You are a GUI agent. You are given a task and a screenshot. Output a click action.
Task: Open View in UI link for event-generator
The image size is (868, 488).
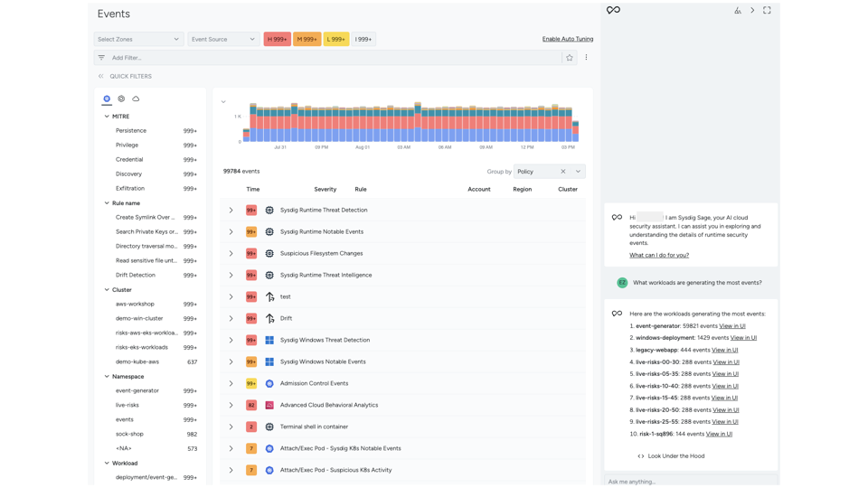coord(732,326)
